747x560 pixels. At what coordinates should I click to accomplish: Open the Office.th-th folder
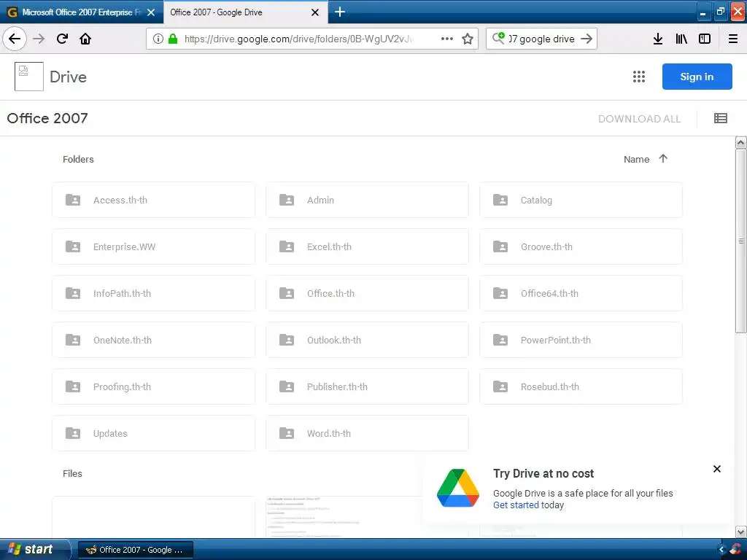[x=367, y=293]
